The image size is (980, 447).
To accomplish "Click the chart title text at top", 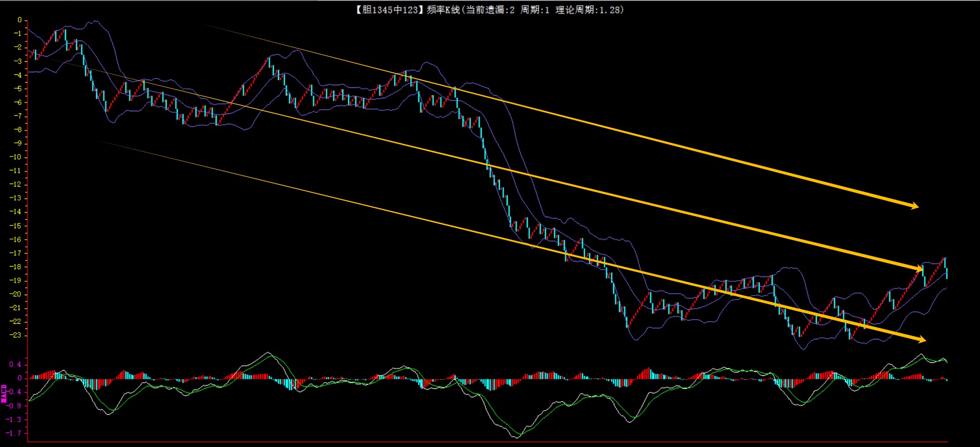I will tap(489, 10).
